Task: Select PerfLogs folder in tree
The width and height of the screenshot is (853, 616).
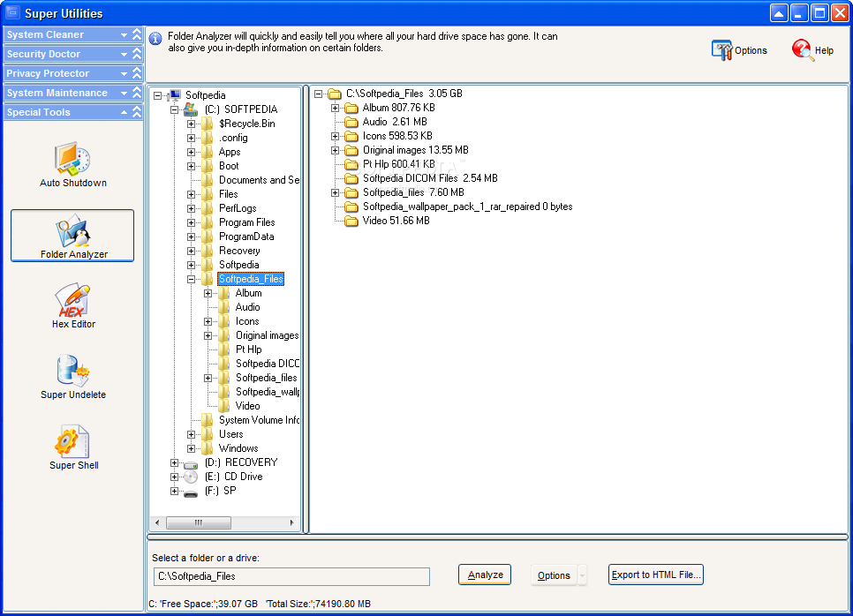Action: (238, 208)
